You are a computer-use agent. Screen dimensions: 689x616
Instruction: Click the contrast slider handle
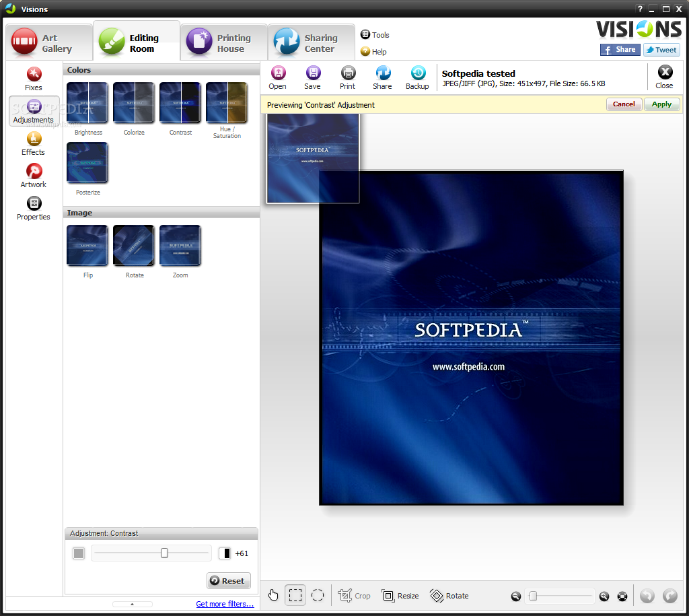click(164, 553)
